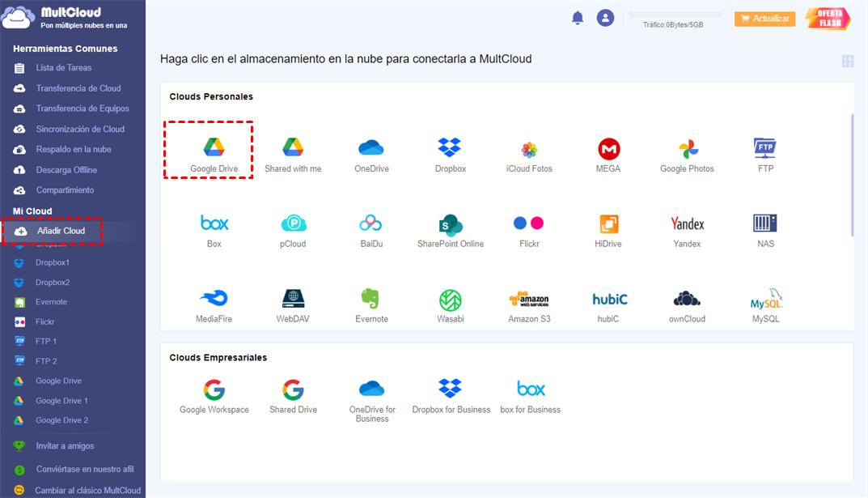Select the FTP storage icon
The width and height of the screenshot is (868, 498).
tap(765, 155)
